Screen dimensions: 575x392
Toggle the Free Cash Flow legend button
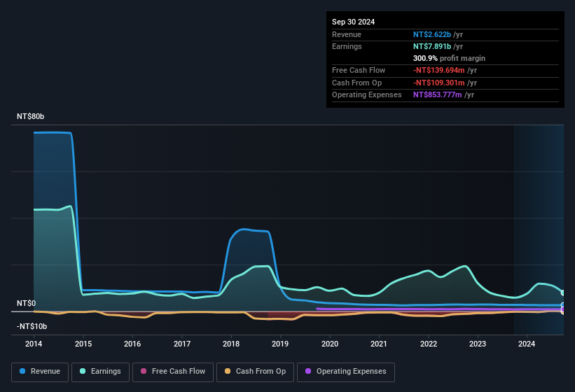[173, 372]
